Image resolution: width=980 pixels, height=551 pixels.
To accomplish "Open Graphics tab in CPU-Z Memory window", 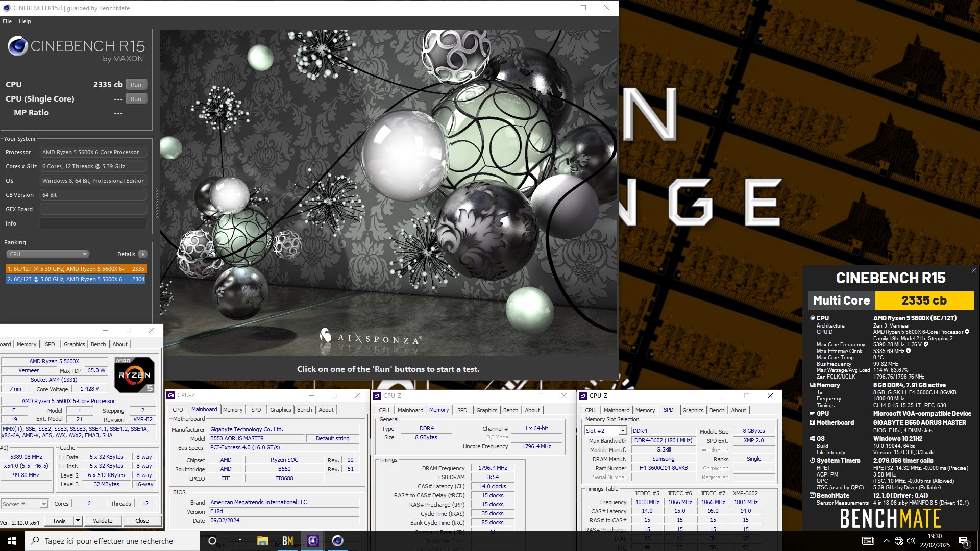I will 486,410.
